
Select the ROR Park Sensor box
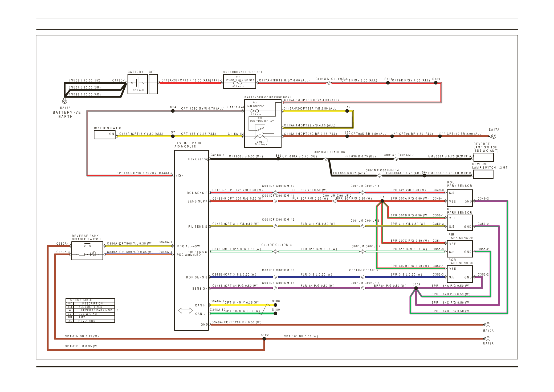point(460,274)
